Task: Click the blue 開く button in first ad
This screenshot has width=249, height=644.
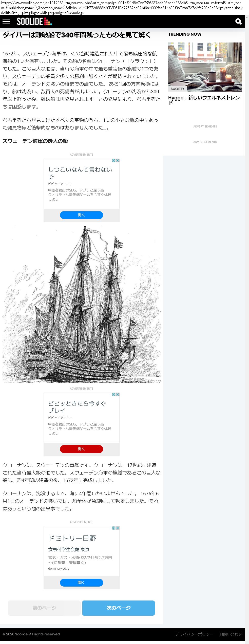Action: [81, 215]
